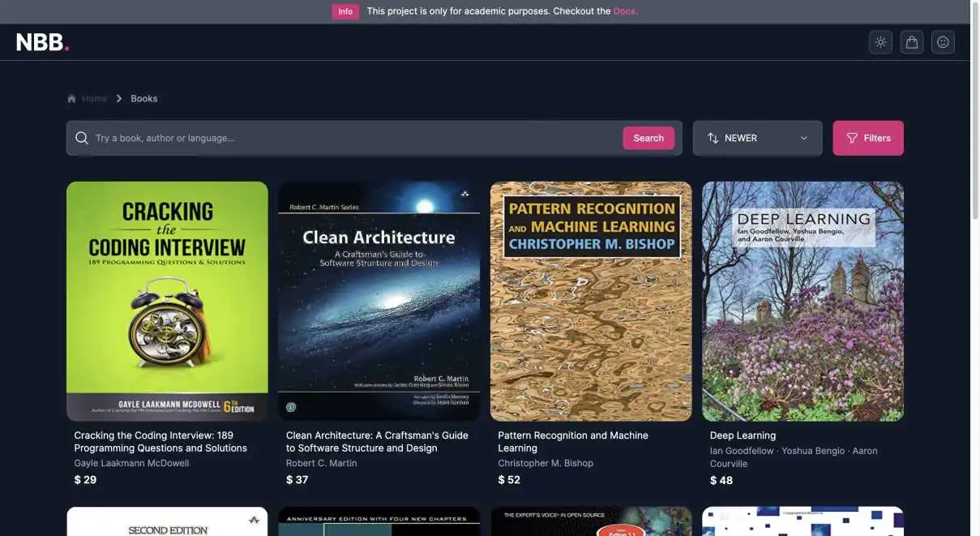Image resolution: width=980 pixels, height=536 pixels.
Task: Click the pink Search button
Action: coord(648,138)
